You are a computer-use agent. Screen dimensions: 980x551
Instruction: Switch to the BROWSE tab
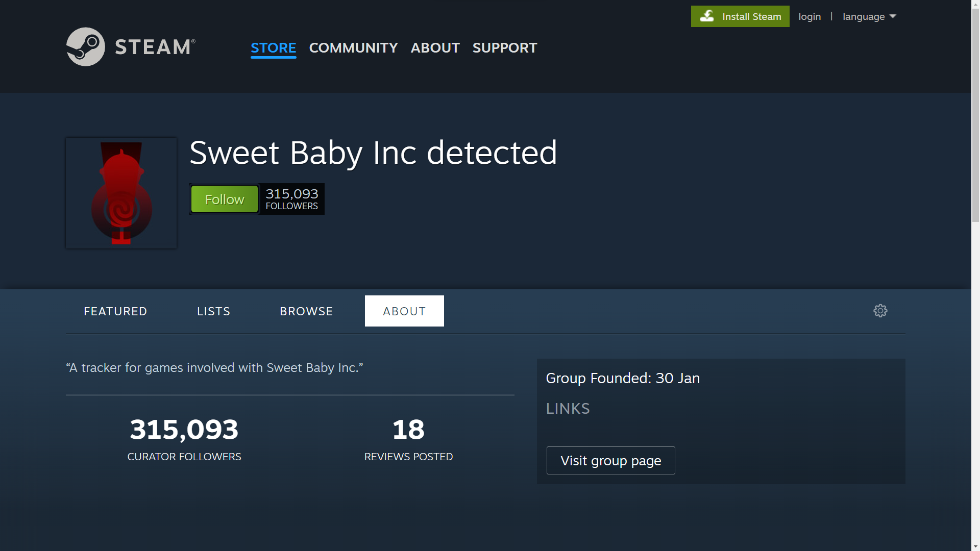(306, 311)
